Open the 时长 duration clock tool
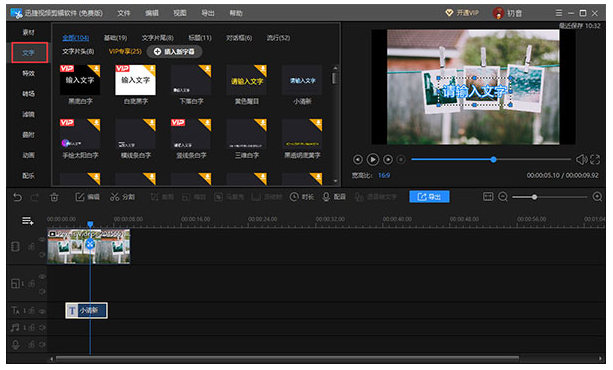Image resolution: width=613 pixels, height=370 pixels. coord(302,197)
